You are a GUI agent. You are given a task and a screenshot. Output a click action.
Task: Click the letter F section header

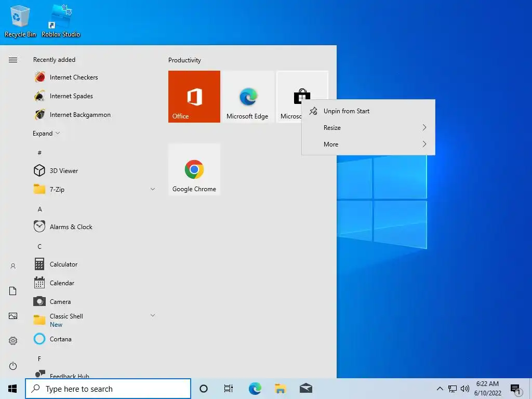[39, 358]
